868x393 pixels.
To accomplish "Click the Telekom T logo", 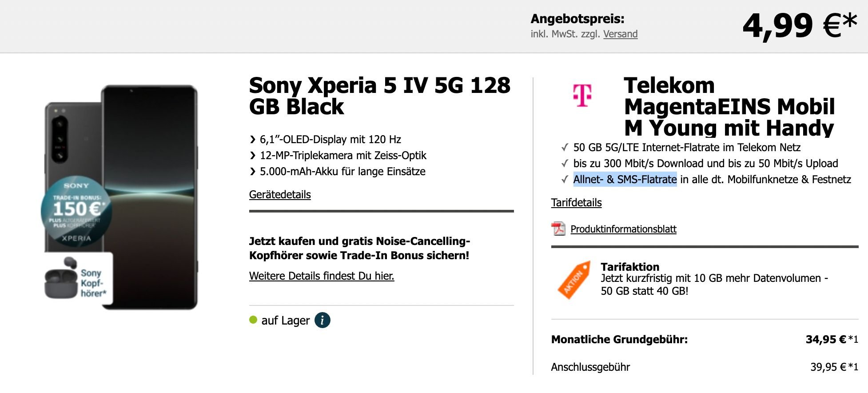I will click(582, 95).
